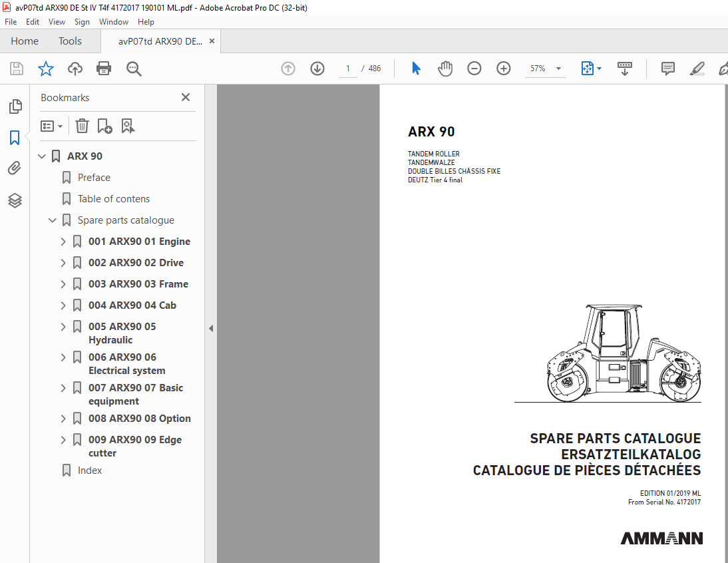Switch to the Tools tab
Image resolution: width=728 pixels, height=563 pixels.
(70, 41)
